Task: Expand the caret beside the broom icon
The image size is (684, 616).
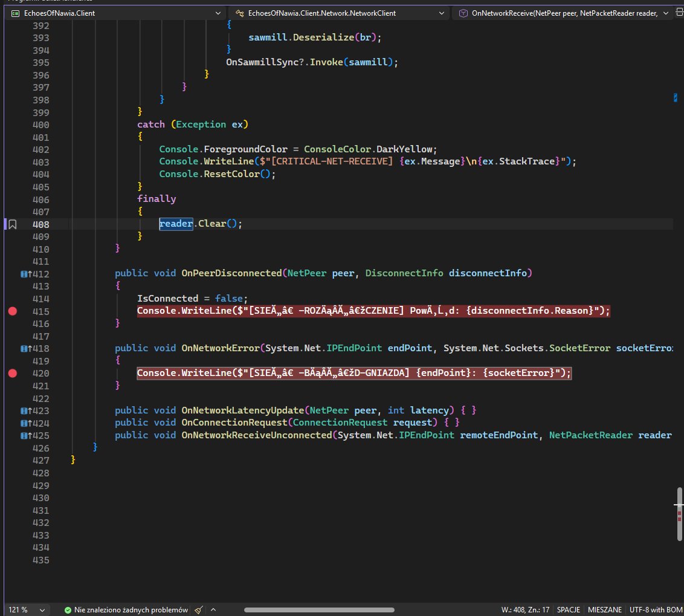Action: click(213, 609)
